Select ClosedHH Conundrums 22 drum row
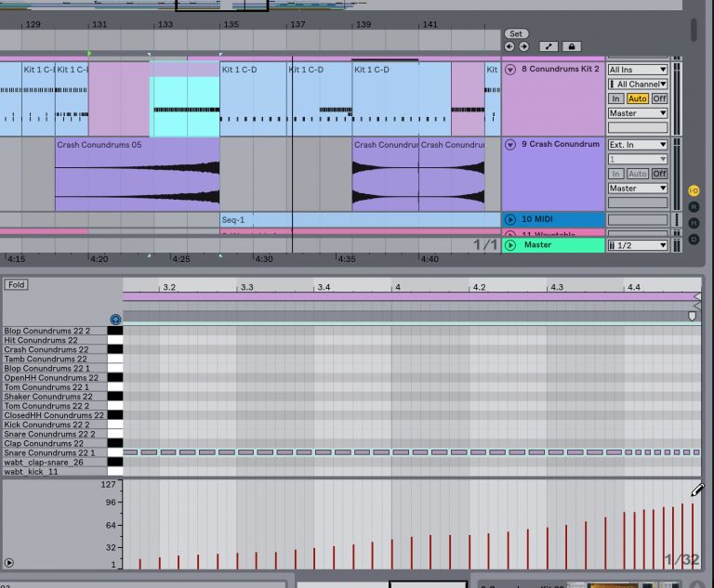Screen dimensions: 714x588 (x=55, y=415)
